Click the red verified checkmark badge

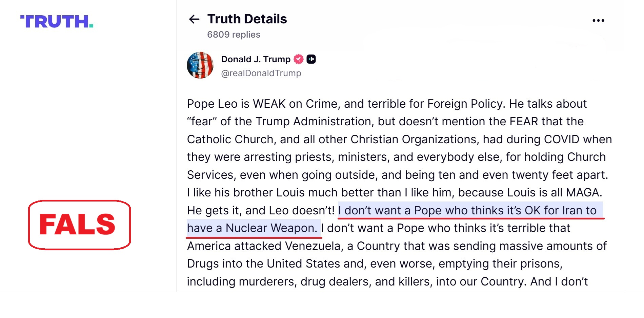click(299, 59)
